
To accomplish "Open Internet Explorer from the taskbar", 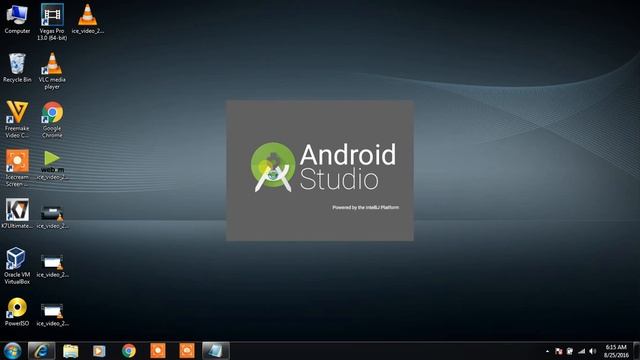I will [41, 351].
